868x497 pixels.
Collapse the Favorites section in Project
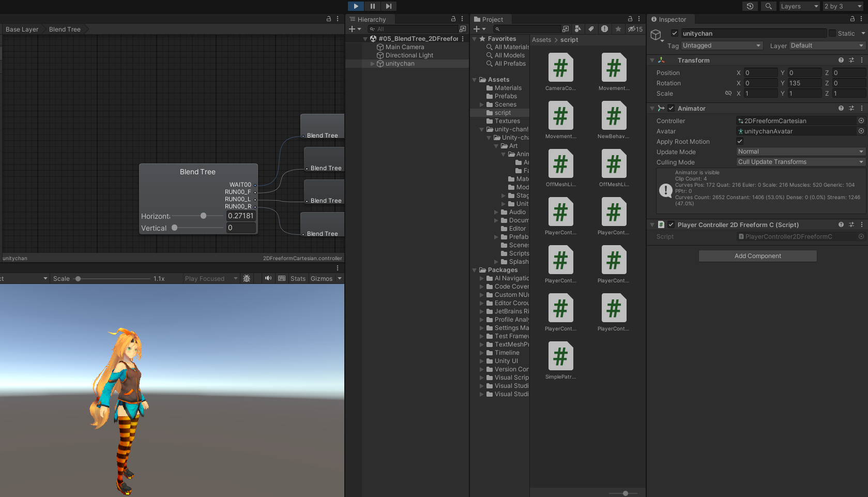[x=475, y=39]
